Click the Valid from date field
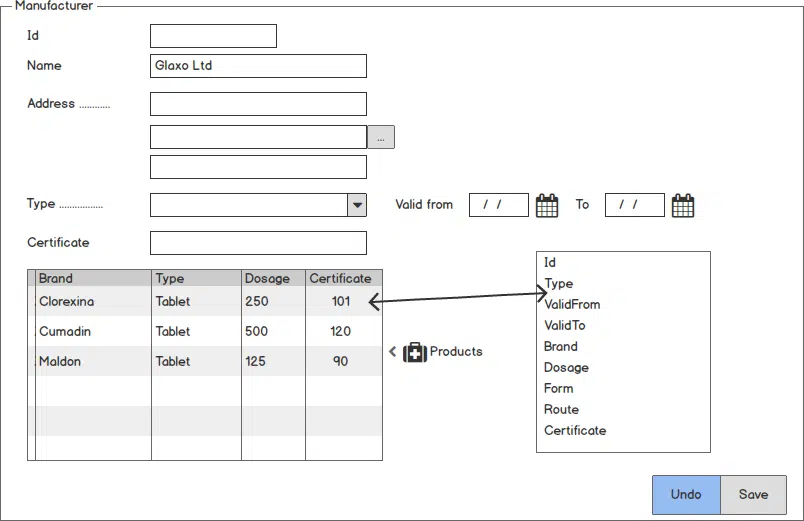The image size is (804, 521). 499,205
